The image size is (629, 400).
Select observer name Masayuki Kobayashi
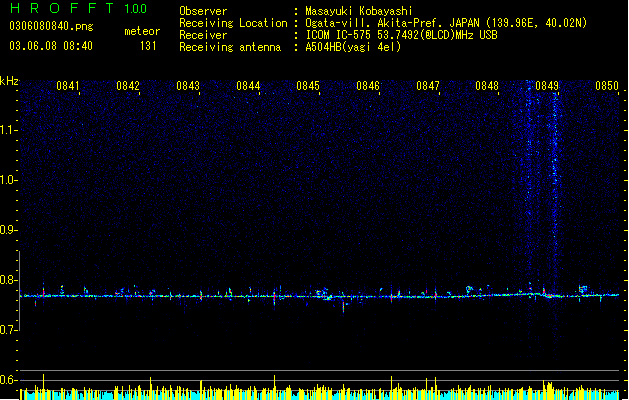[359, 11]
